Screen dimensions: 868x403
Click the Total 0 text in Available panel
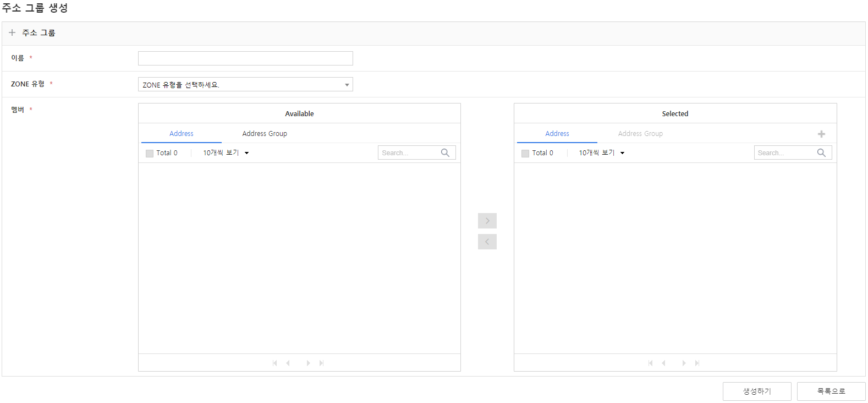click(167, 153)
